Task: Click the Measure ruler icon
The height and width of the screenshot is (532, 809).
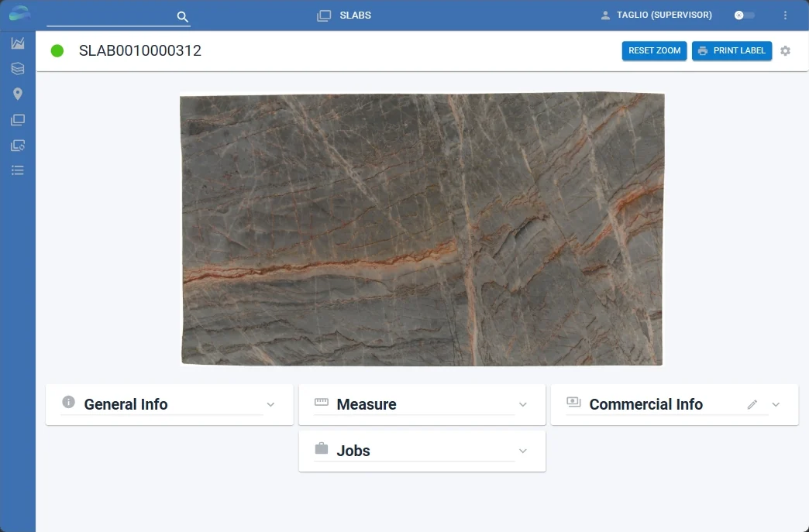Action: 322,402
